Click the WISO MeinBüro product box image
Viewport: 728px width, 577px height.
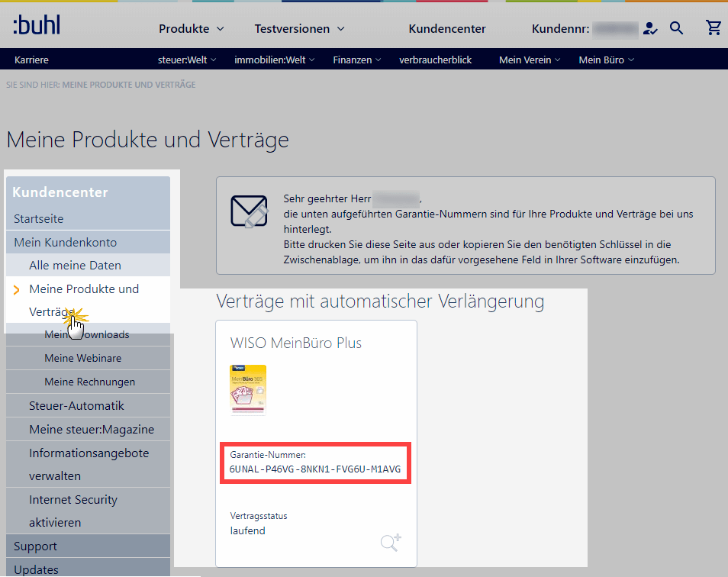pyautogui.click(x=248, y=389)
